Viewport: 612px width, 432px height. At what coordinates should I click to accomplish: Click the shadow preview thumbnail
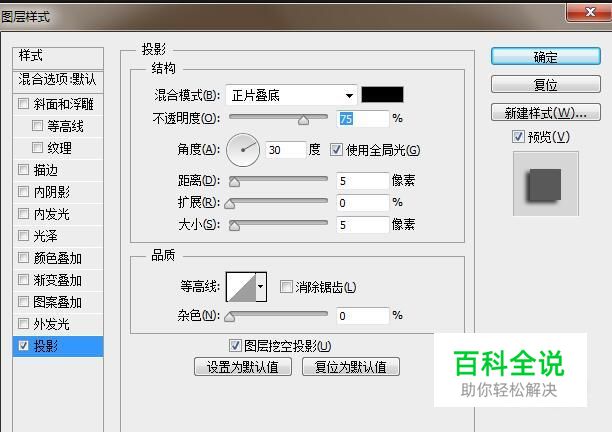tap(545, 184)
